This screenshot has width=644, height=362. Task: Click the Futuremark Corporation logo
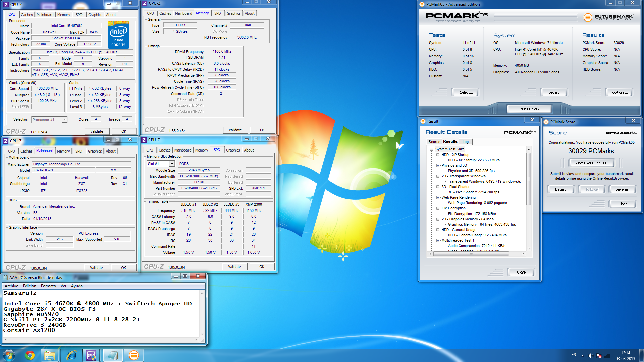tap(608, 17)
